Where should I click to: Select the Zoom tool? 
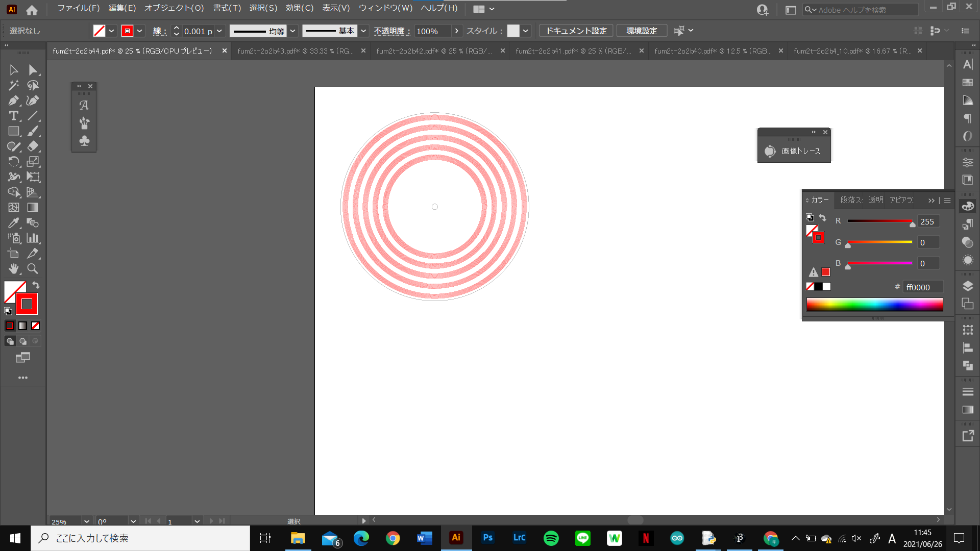[33, 269]
